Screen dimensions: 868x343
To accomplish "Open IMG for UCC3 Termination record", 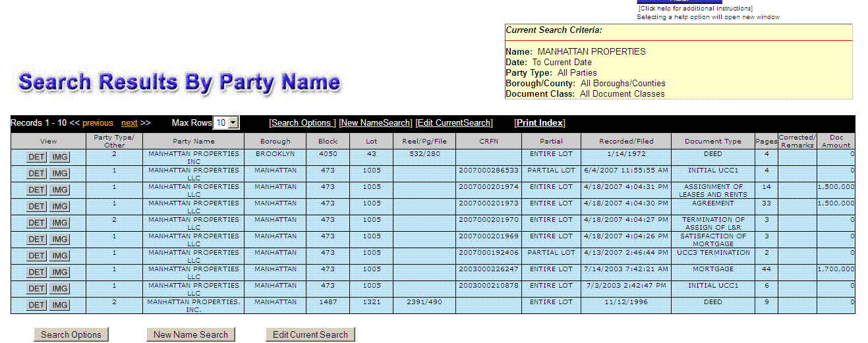I will point(60,255).
